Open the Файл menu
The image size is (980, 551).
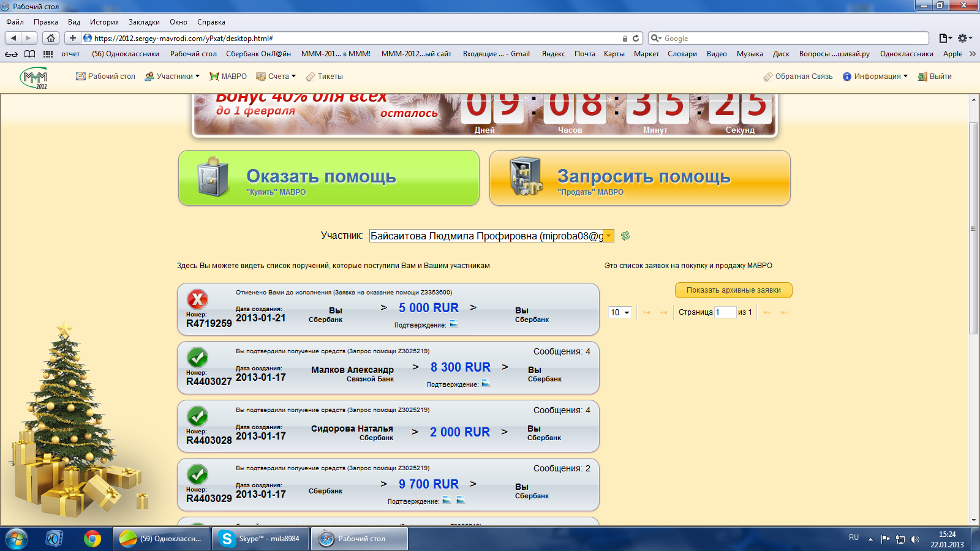pos(15,22)
